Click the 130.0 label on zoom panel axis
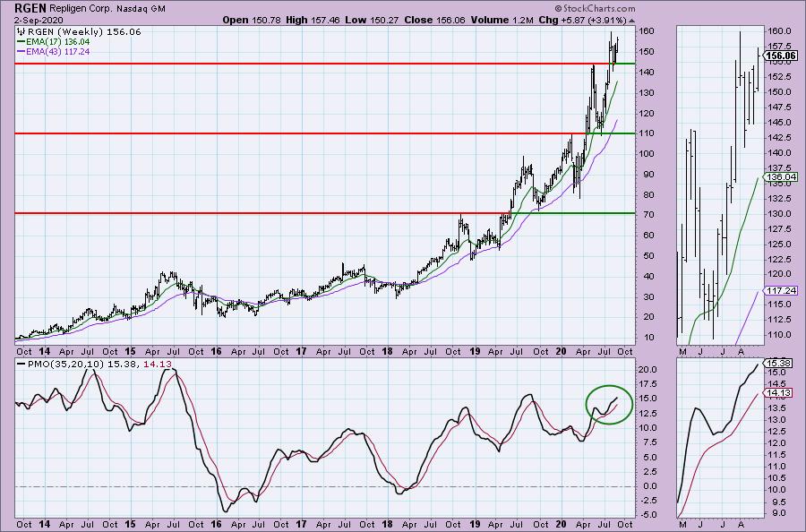 tap(779, 213)
